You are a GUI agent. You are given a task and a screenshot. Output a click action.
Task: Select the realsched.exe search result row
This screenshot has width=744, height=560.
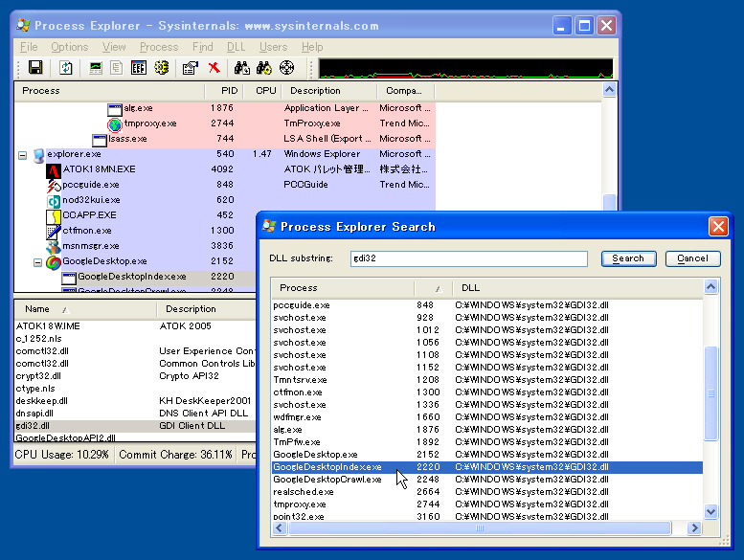[486, 492]
